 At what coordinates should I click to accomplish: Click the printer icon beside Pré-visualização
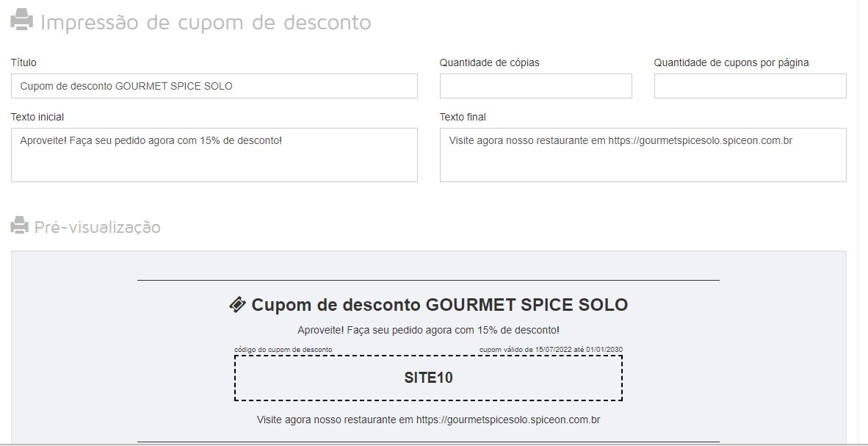[19, 226]
